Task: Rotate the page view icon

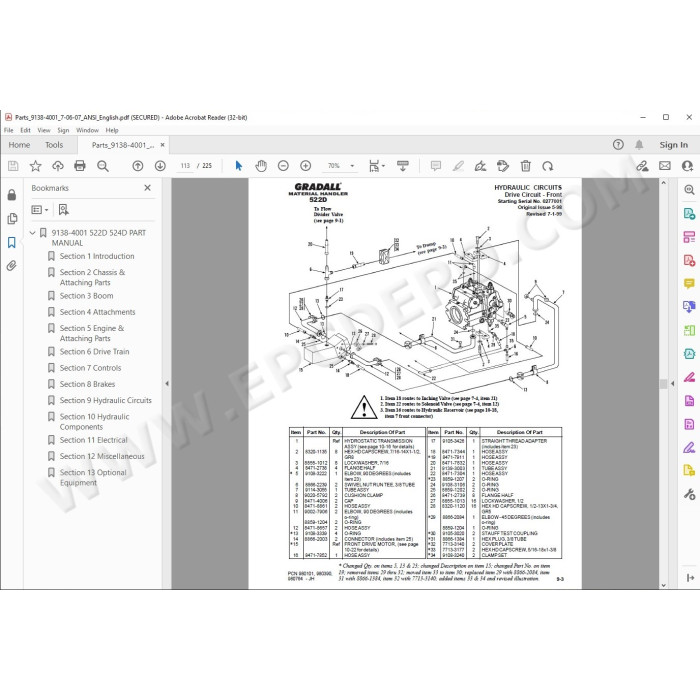Action: pos(548,166)
